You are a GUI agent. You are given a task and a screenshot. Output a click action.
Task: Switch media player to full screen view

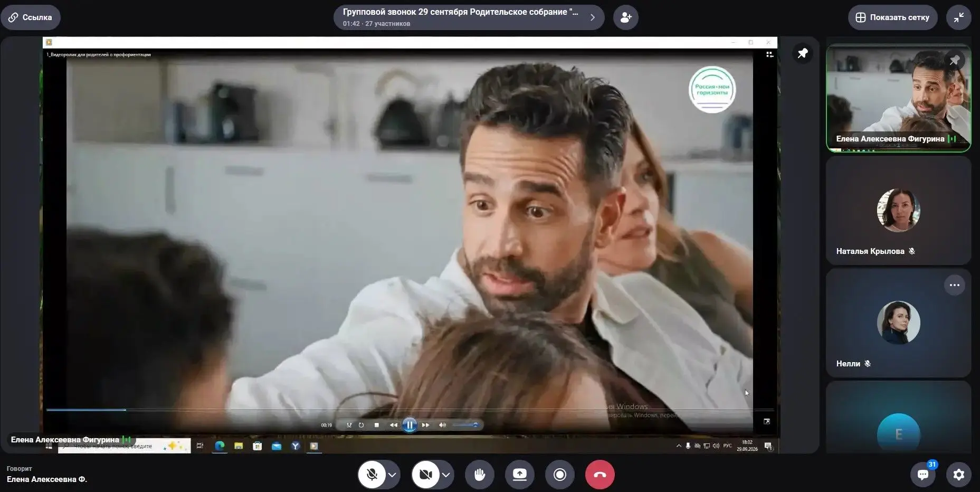pyautogui.click(x=767, y=421)
